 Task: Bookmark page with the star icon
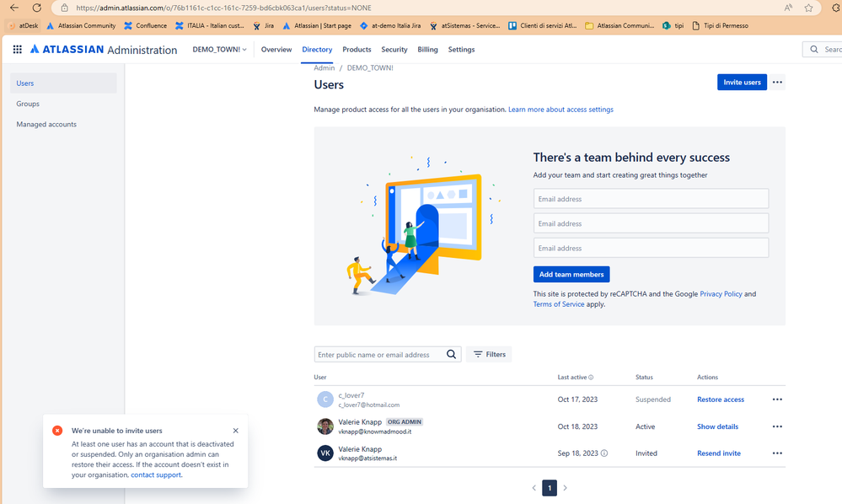tap(808, 8)
